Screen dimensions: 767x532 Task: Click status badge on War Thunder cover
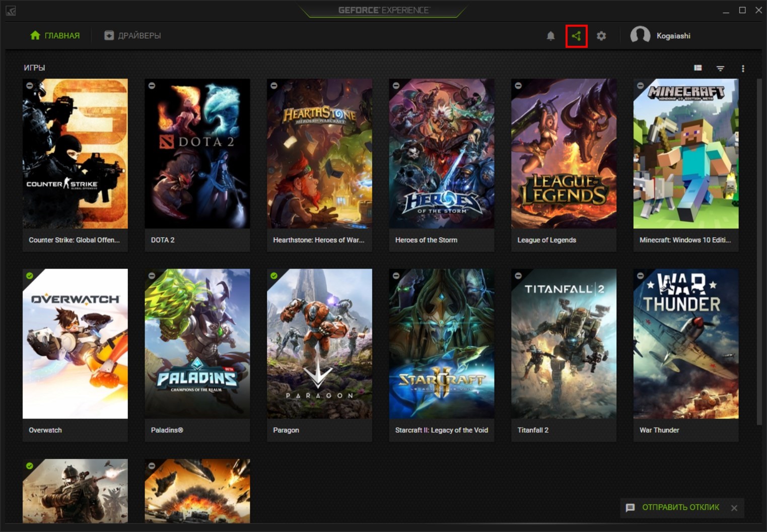pos(640,276)
